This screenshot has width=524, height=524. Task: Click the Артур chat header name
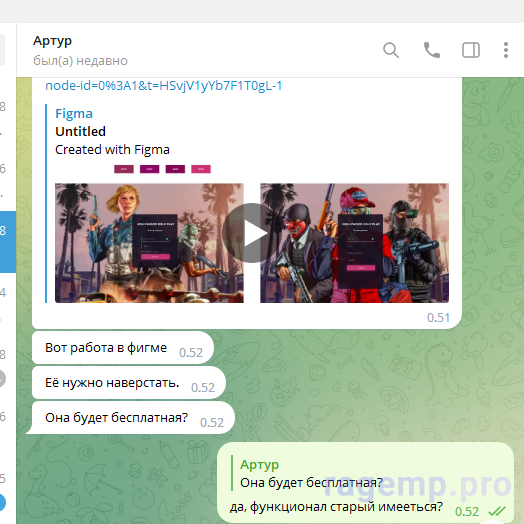(x=52, y=41)
